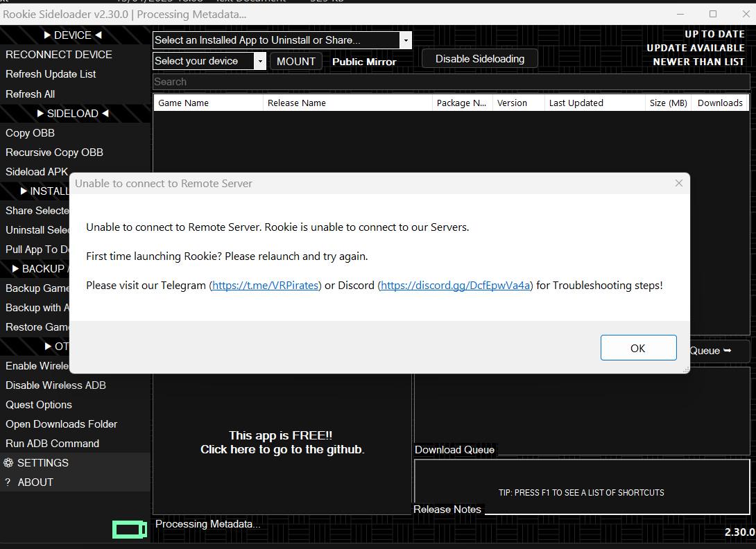Open the Discord troubleshooting link
The width and height of the screenshot is (756, 549).
(454, 285)
